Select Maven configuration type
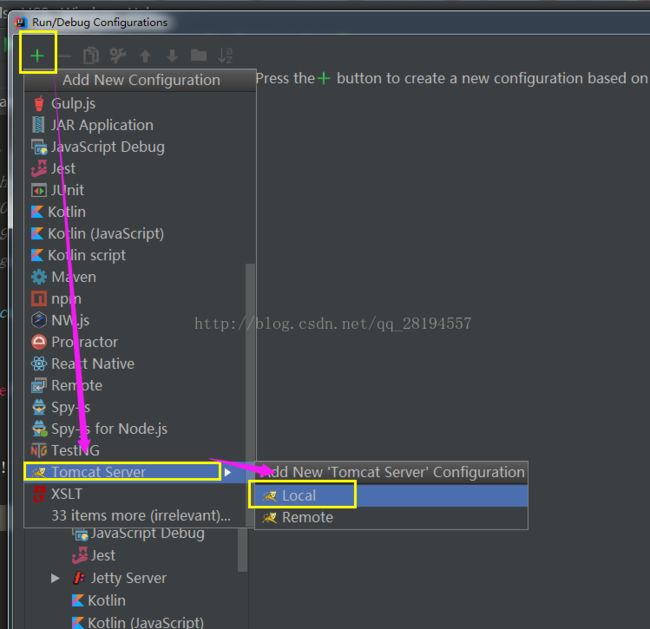 point(136,277)
